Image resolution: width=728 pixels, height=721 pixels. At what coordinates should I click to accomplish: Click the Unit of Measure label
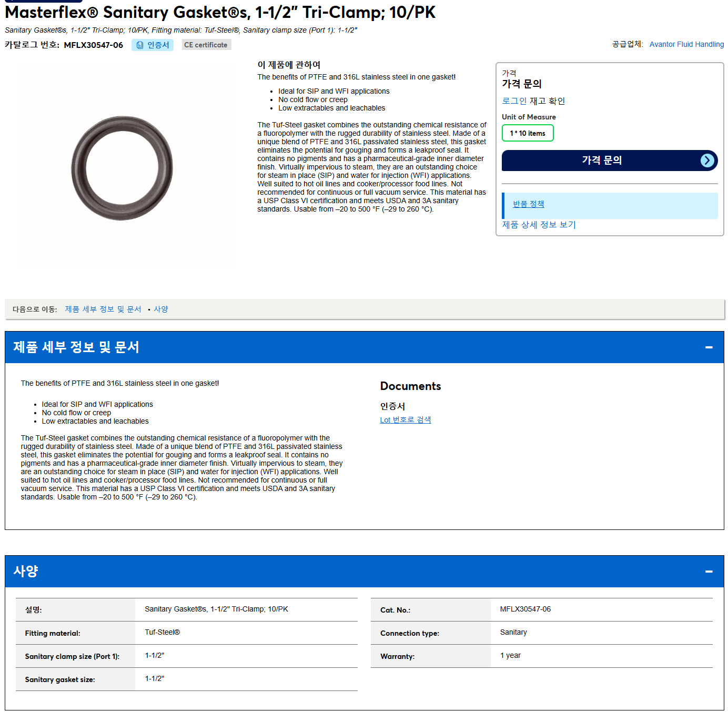529,117
